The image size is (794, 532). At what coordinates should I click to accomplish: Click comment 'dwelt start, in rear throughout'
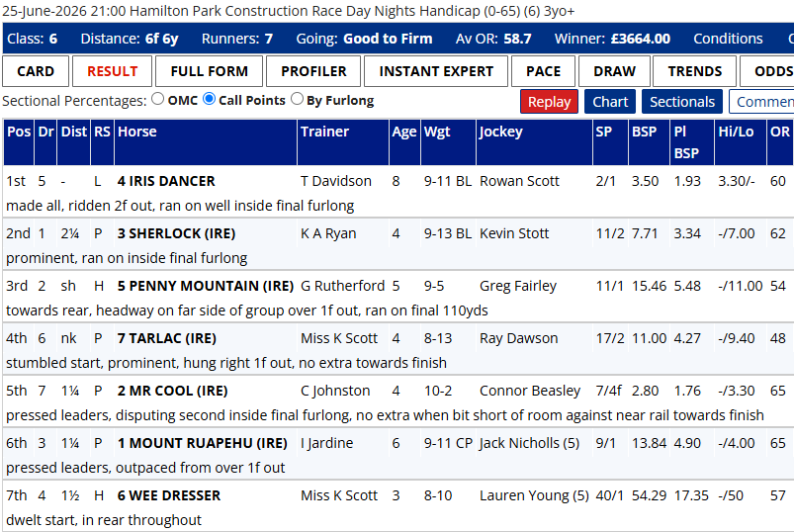(x=104, y=520)
